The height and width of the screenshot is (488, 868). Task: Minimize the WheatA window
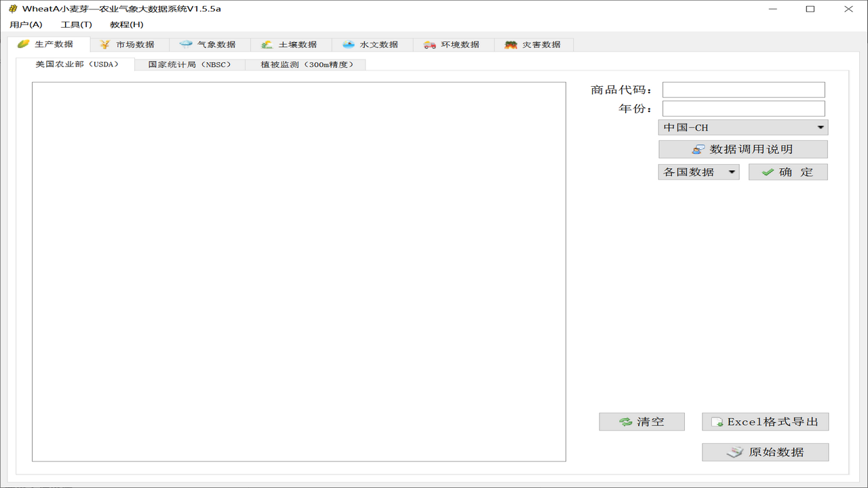click(x=773, y=9)
